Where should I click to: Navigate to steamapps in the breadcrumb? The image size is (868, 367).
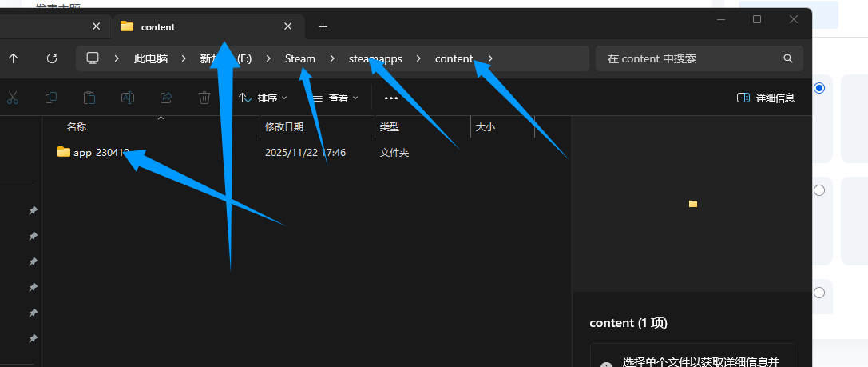tap(375, 58)
